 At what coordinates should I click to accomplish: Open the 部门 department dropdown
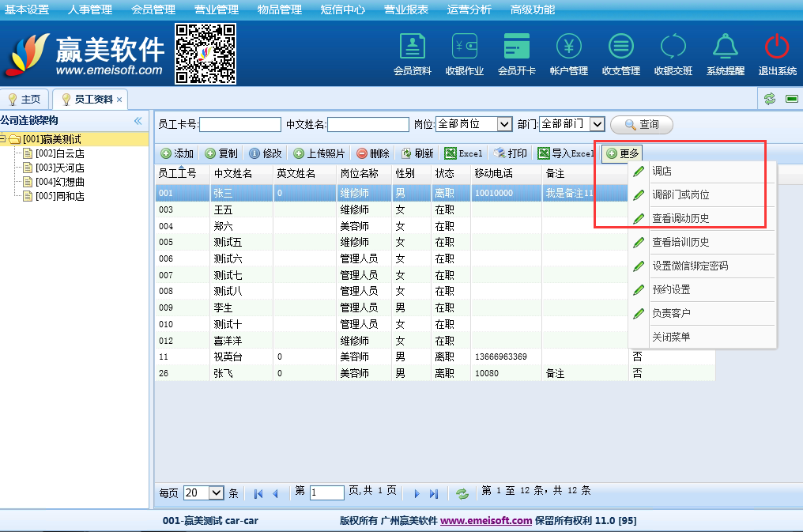597,124
